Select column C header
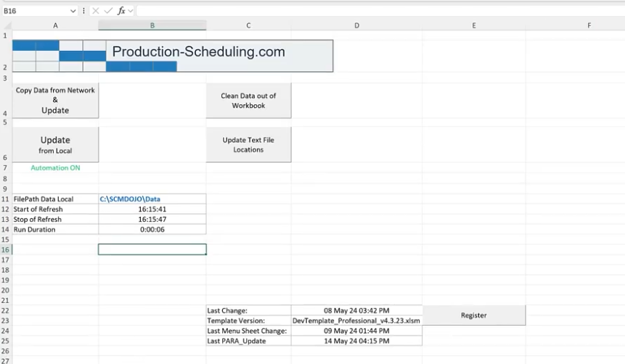 click(248, 25)
